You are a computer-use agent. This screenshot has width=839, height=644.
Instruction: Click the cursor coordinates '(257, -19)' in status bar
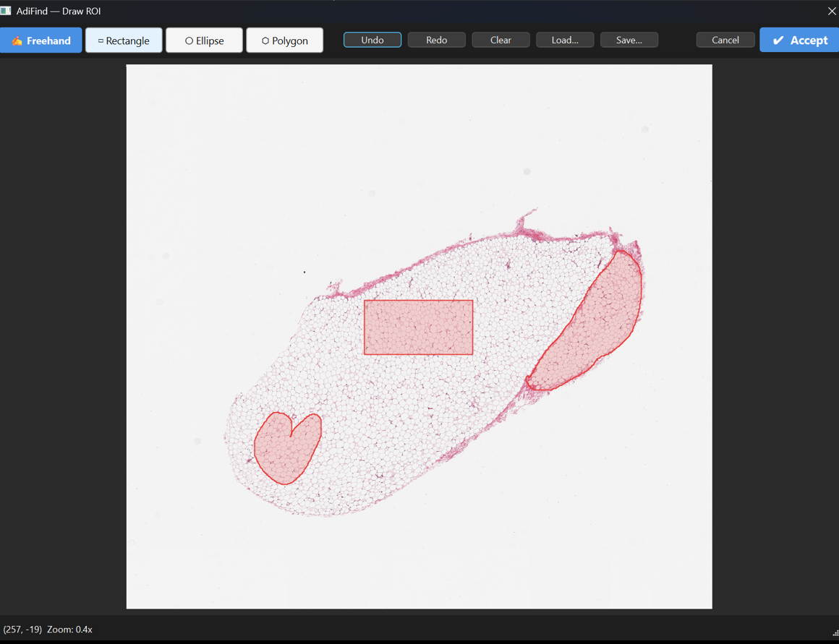coord(22,630)
